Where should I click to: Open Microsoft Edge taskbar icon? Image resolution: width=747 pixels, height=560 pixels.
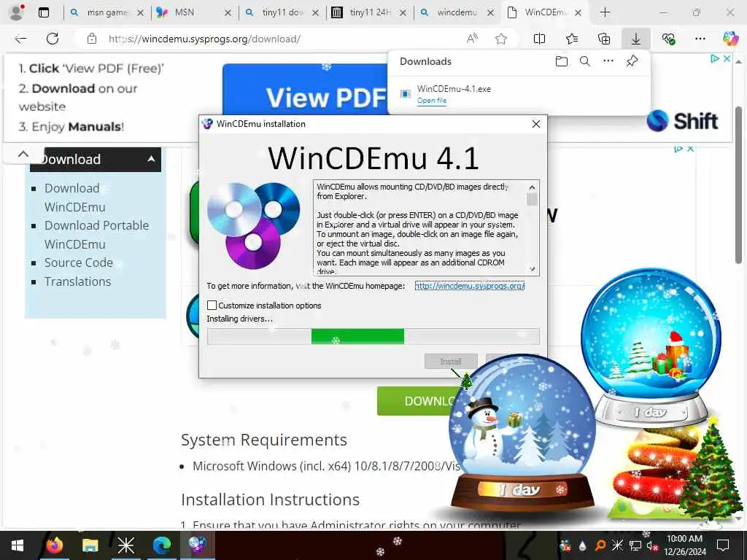pyautogui.click(x=162, y=545)
